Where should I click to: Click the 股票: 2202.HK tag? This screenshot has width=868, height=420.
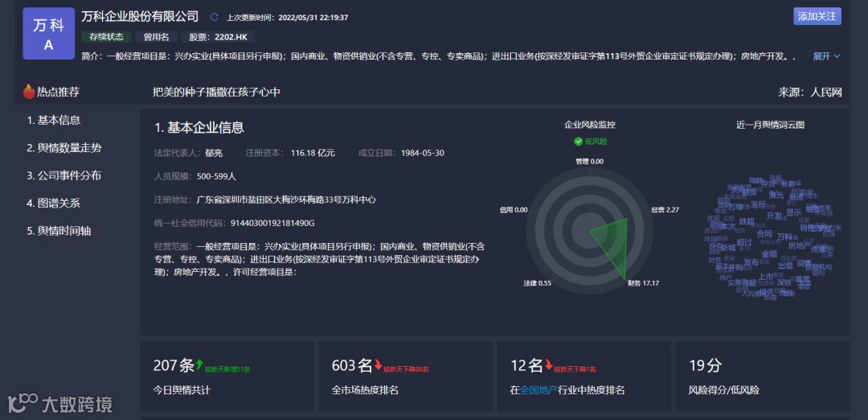point(218,37)
